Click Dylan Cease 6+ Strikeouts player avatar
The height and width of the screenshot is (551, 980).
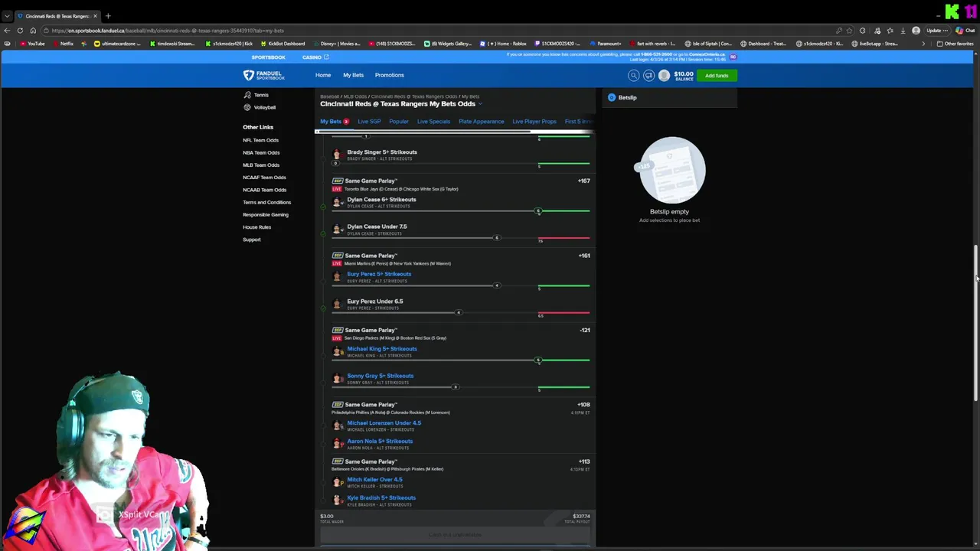coord(337,202)
